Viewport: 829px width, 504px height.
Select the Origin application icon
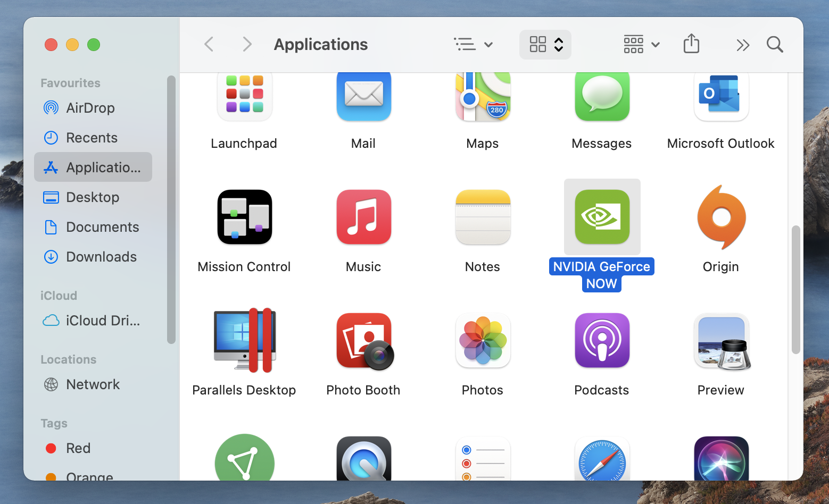[721, 217]
